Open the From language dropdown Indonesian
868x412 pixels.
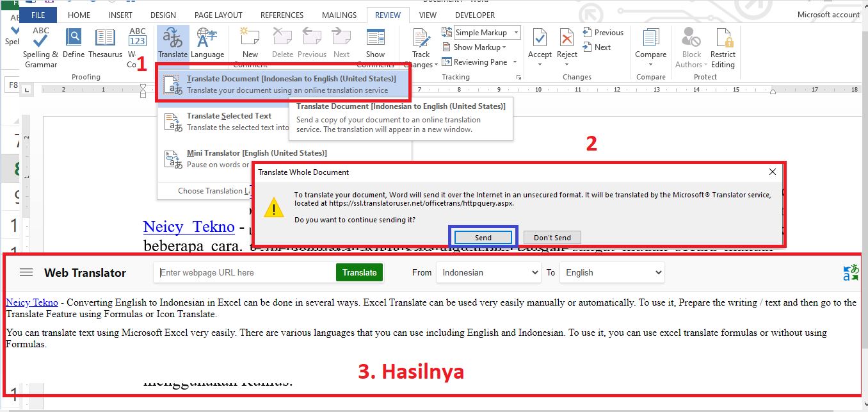point(488,272)
